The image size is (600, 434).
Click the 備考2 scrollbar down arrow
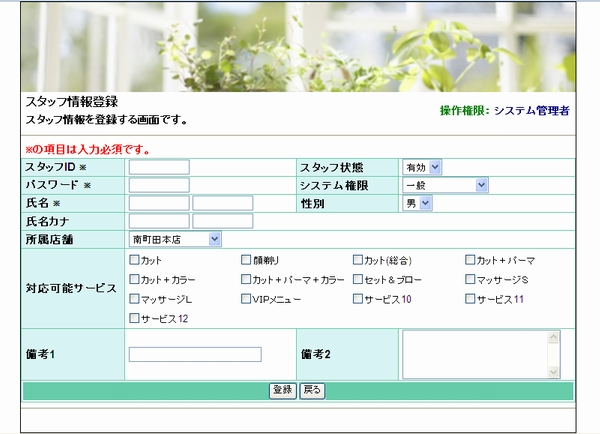(554, 372)
